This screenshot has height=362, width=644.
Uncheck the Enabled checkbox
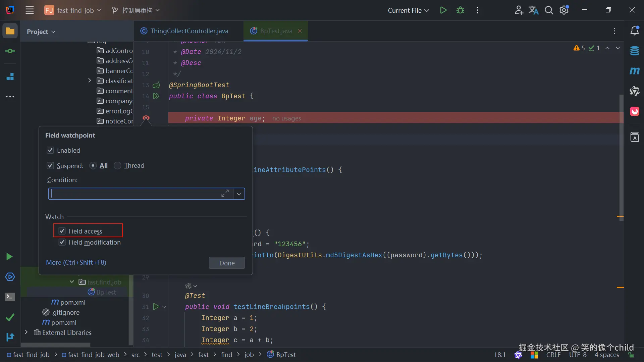(x=50, y=150)
